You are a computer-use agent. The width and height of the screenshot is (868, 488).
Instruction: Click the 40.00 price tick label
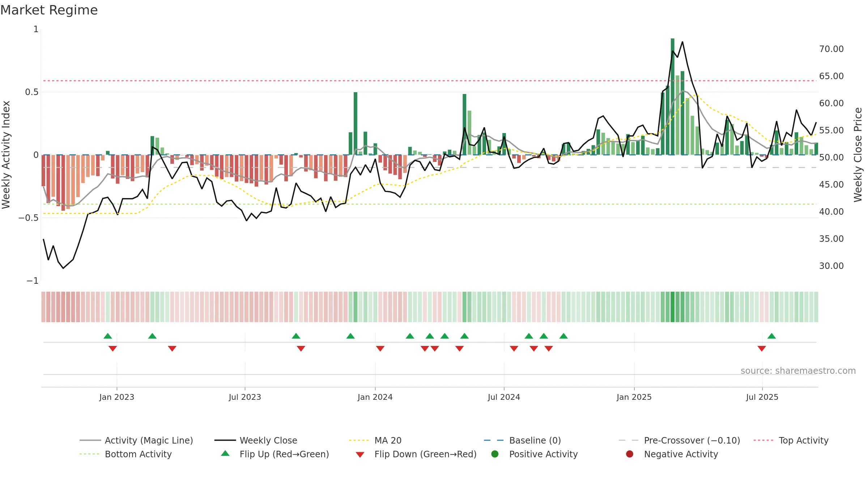[831, 211]
